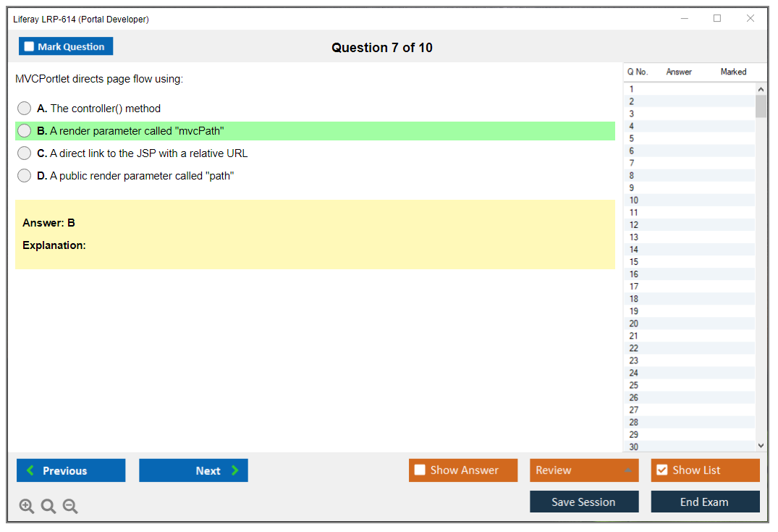Screen dimensions: 778x532
Task: Click the End Exam button
Action: pos(705,502)
